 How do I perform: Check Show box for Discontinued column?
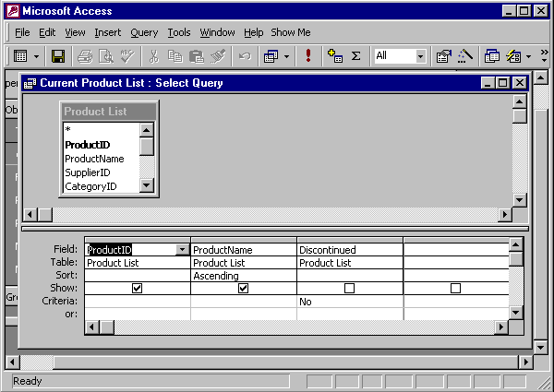coord(349,289)
